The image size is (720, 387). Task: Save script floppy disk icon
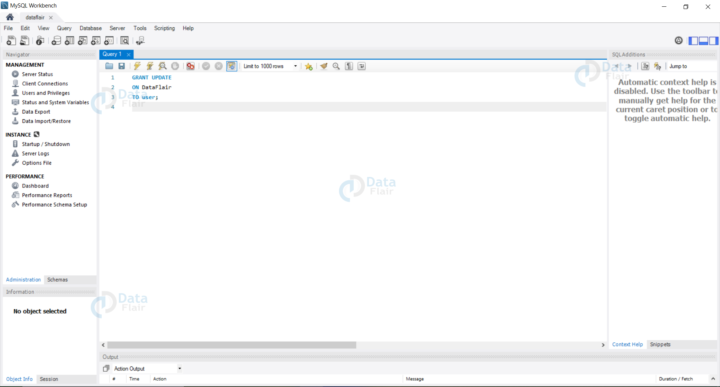122,66
